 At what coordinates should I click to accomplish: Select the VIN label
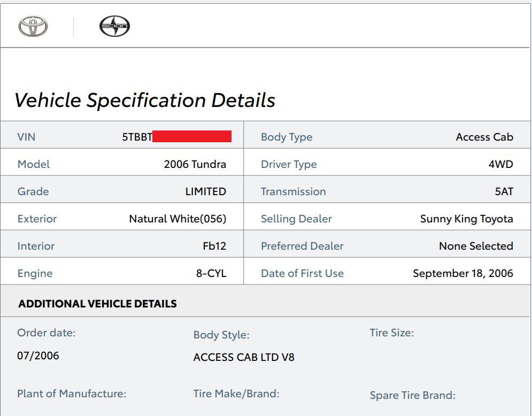(26, 137)
